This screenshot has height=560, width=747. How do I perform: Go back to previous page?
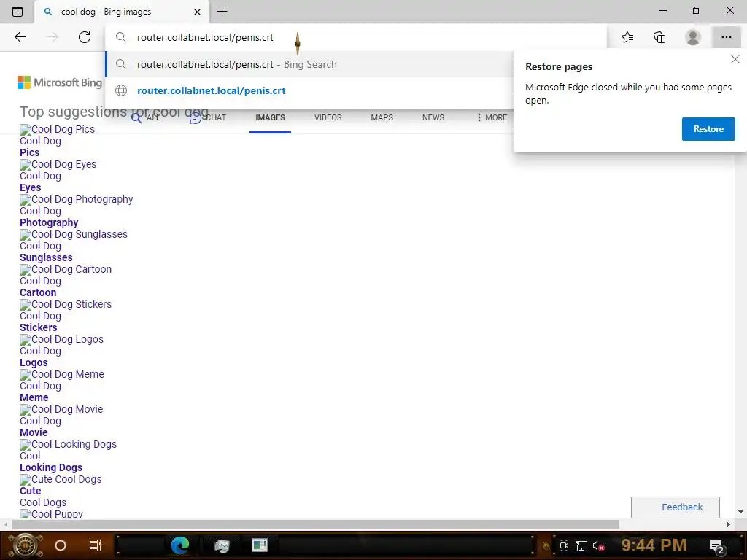click(x=20, y=37)
